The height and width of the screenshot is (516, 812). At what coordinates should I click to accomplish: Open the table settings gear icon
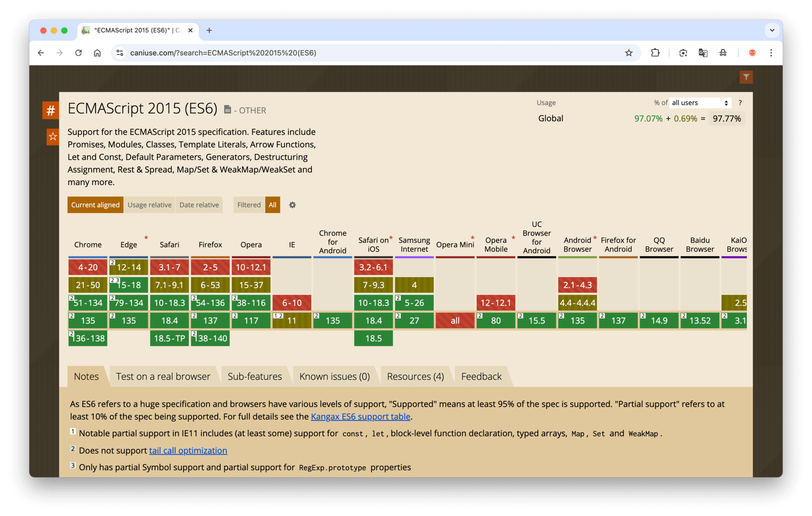click(x=292, y=205)
